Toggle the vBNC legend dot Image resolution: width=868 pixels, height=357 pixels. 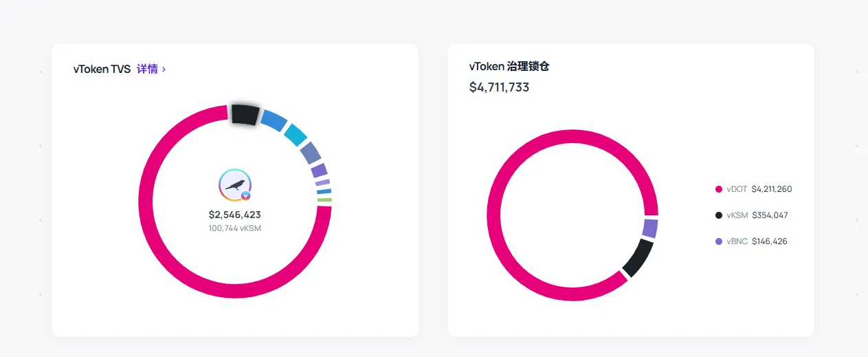tap(719, 241)
